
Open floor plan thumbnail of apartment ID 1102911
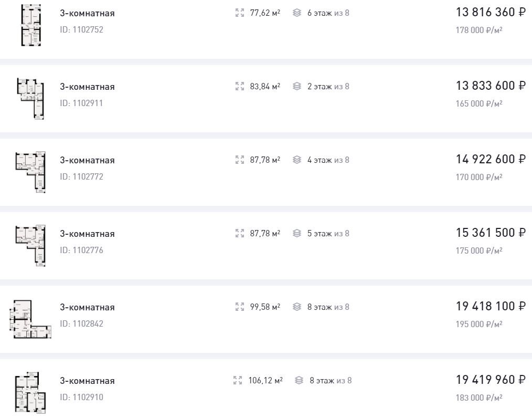tap(30, 99)
